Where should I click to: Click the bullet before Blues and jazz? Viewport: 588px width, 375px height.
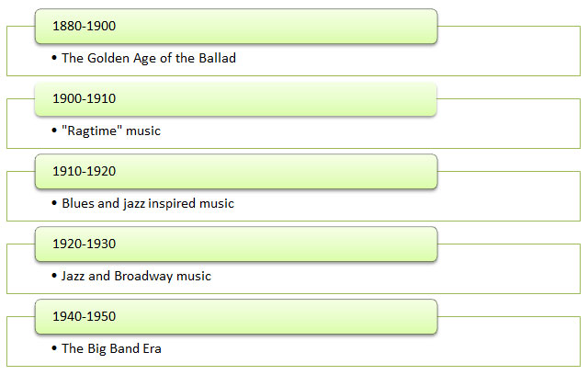pyautogui.click(x=54, y=203)
